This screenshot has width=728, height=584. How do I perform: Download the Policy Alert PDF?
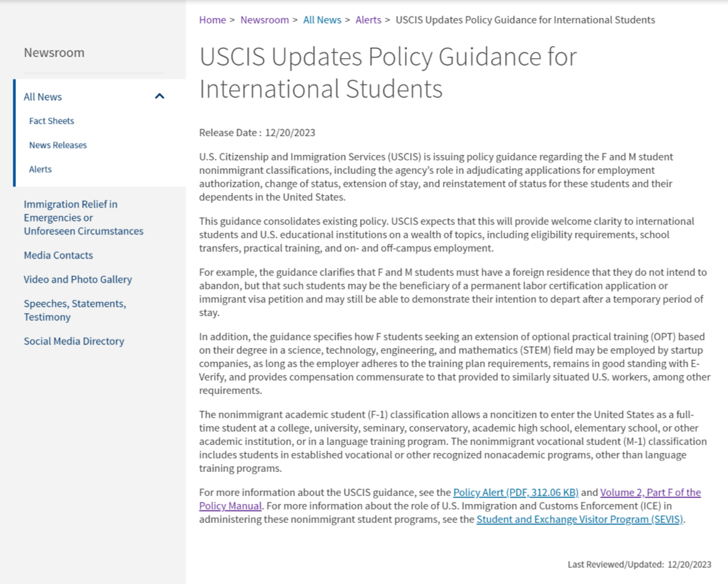515,493
